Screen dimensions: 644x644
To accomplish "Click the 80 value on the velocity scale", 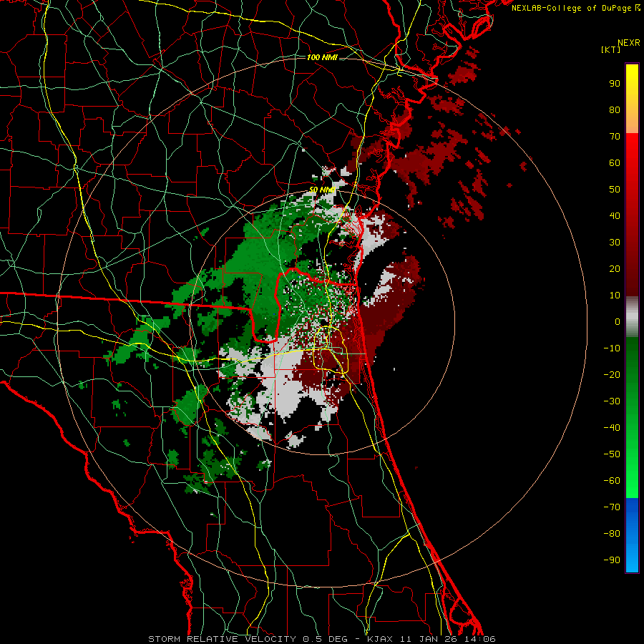I will pyautogui.click(x=615, y=110).
